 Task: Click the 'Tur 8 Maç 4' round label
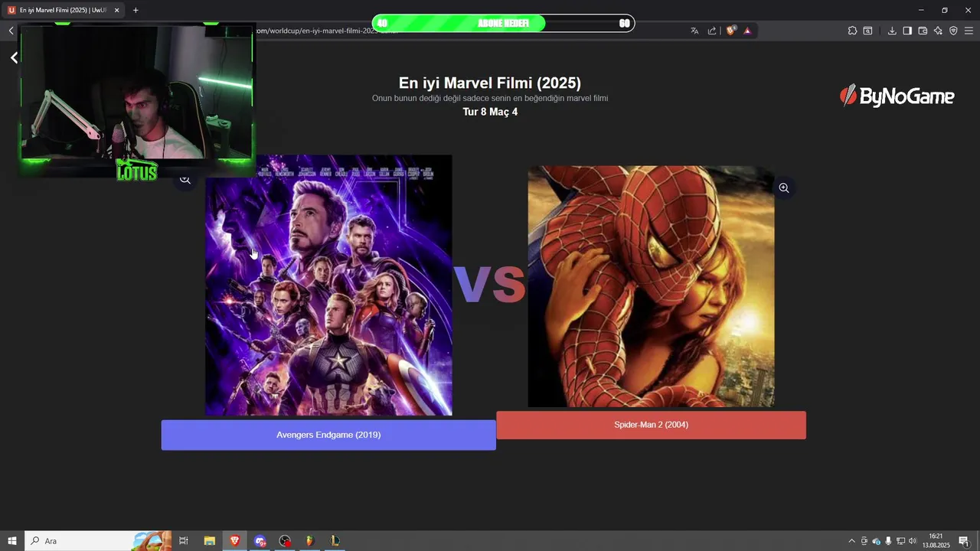[x=490, y=112]
